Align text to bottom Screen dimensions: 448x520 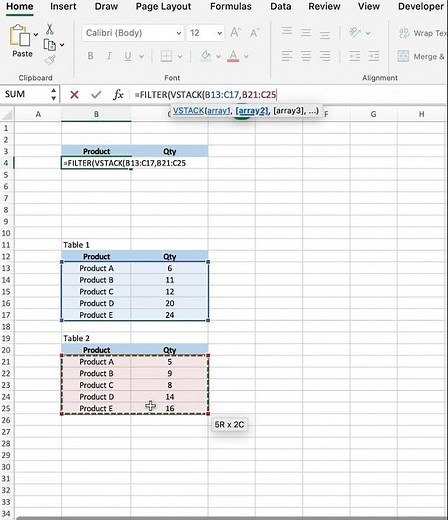325,34
